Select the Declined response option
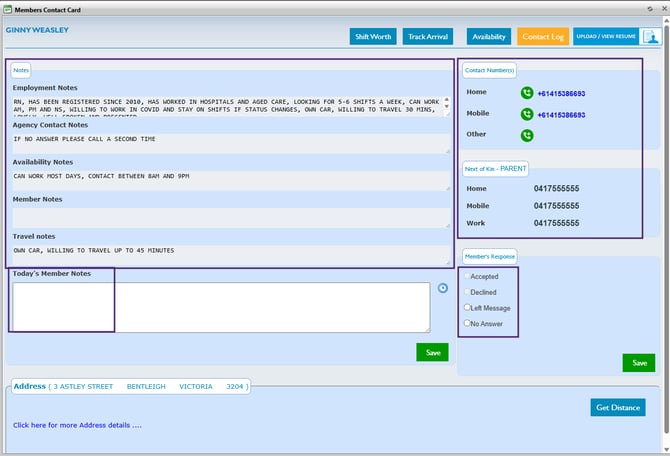Image resolution: width=670 pixels, height=456 pixels. (x=466, y=292)
